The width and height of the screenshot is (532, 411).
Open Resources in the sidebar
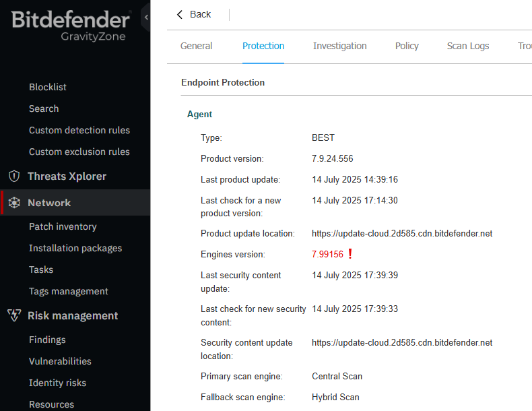pyautogui.click(x=51, y=404)
